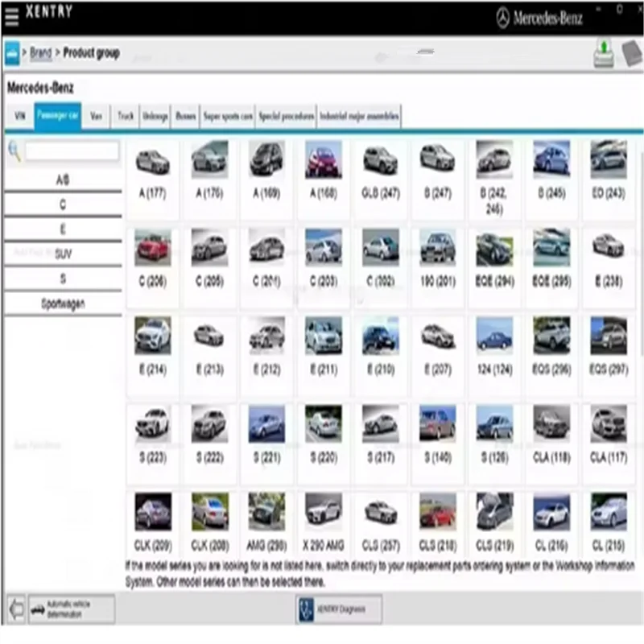Select the E (207) model series

438,356
